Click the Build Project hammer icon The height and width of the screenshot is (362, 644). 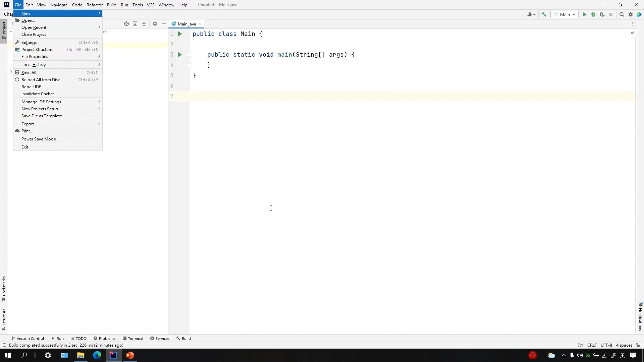click(544, 14)
